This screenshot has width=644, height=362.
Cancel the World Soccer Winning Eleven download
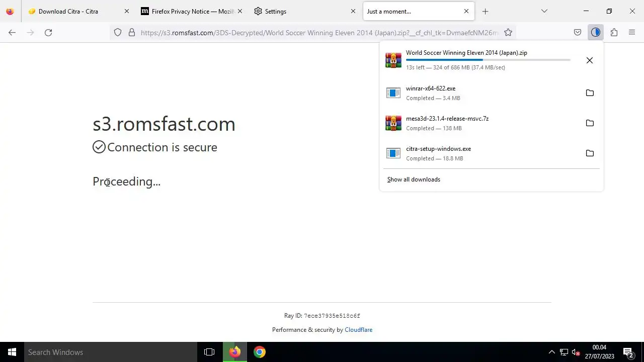tap(590, 60)
